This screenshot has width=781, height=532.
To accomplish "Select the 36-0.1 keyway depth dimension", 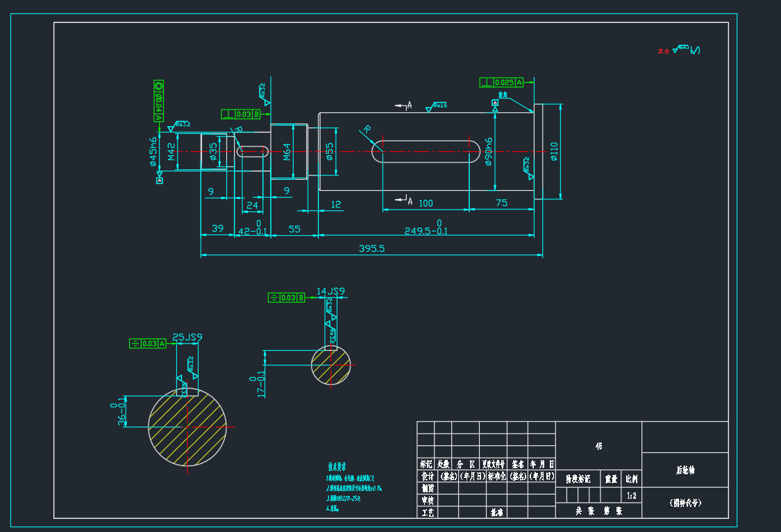I will click(118, 411).
